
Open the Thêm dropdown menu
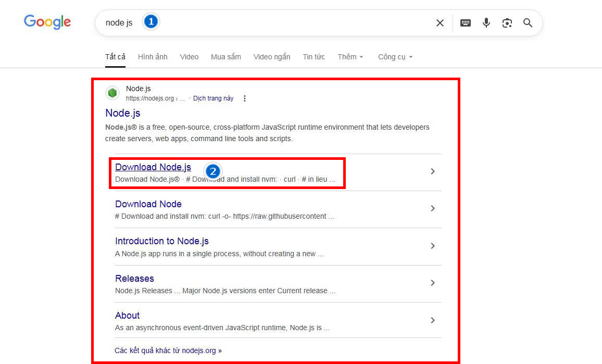click(350, 57)
